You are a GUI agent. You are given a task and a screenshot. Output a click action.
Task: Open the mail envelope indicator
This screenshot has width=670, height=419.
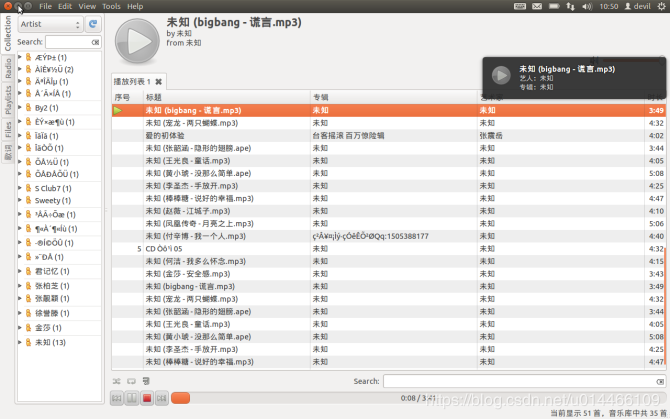(x=537, y=6)
